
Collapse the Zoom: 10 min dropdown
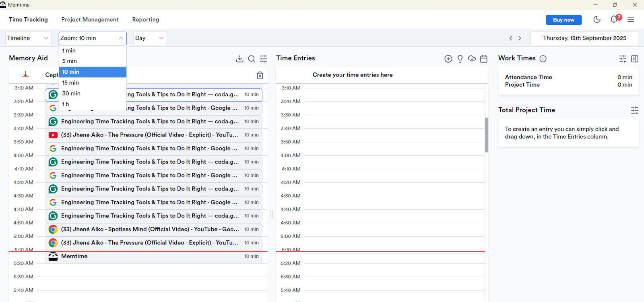93,38
